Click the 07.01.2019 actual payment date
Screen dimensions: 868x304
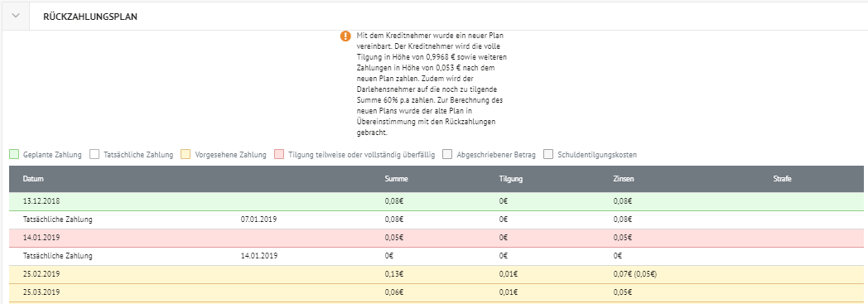click(x=258, y=220)
